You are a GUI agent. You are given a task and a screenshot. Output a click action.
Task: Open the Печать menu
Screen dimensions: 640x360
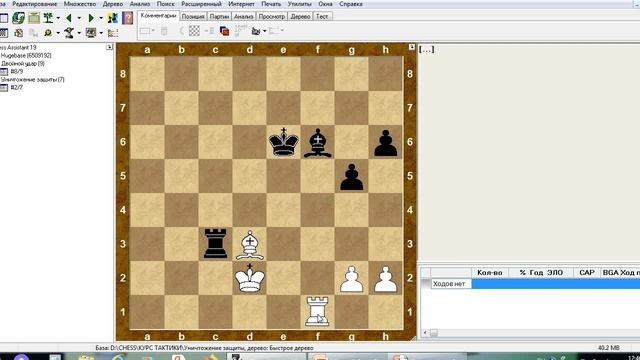point(271,4)
